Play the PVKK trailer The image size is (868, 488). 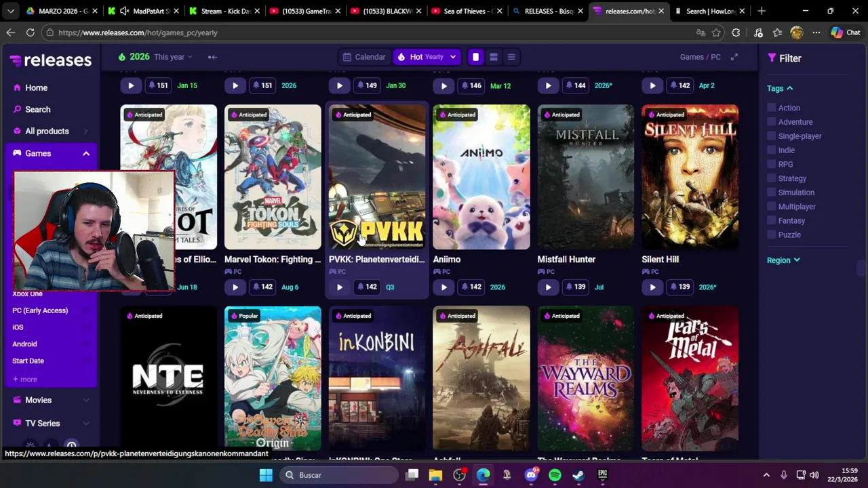[339, 287]
